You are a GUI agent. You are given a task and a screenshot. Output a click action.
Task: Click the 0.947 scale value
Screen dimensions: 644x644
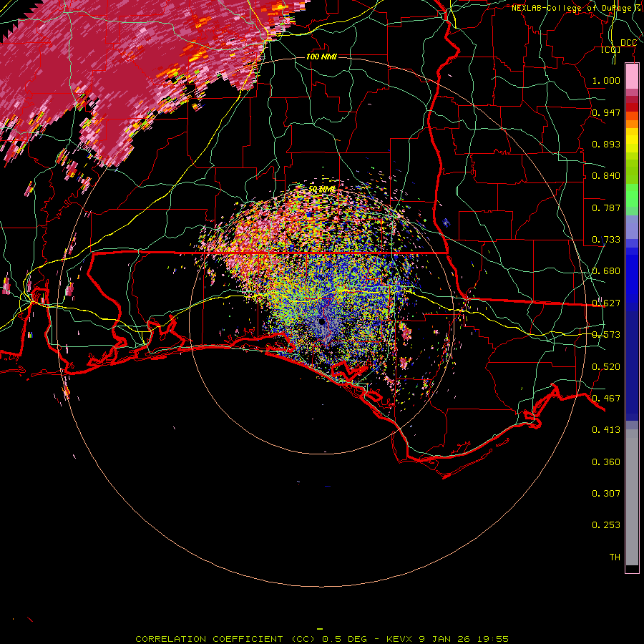(x=606, y=112)
